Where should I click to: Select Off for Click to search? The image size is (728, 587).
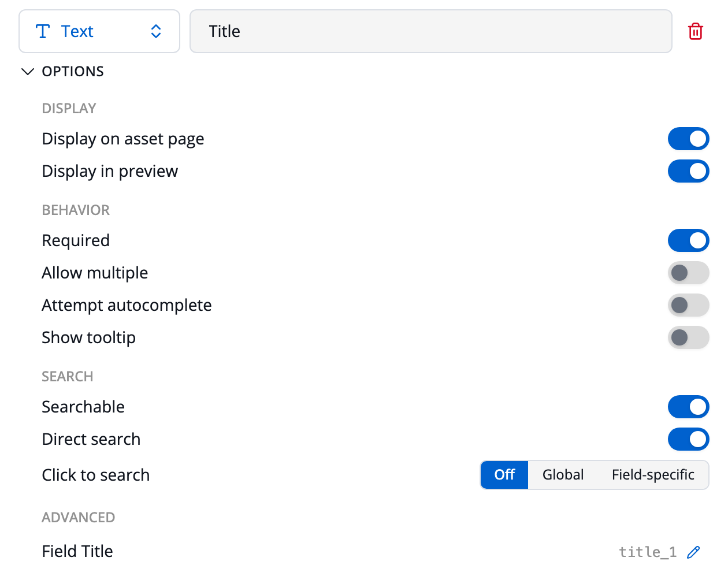[504, 475]
